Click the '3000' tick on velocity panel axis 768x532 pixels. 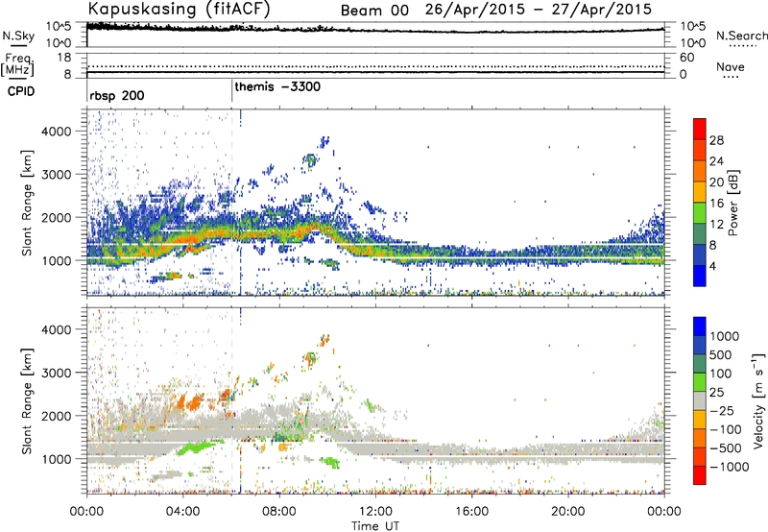pos(57,373)
